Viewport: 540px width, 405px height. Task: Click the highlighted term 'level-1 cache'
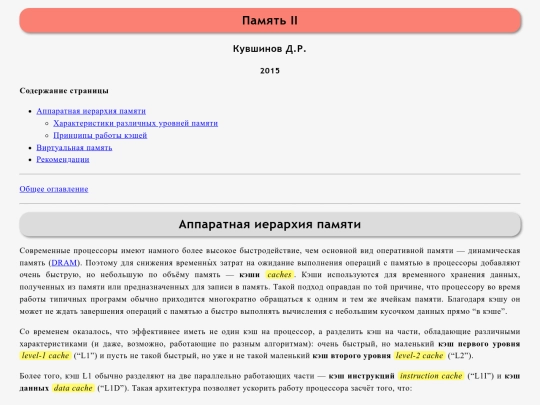coord(45,355)
